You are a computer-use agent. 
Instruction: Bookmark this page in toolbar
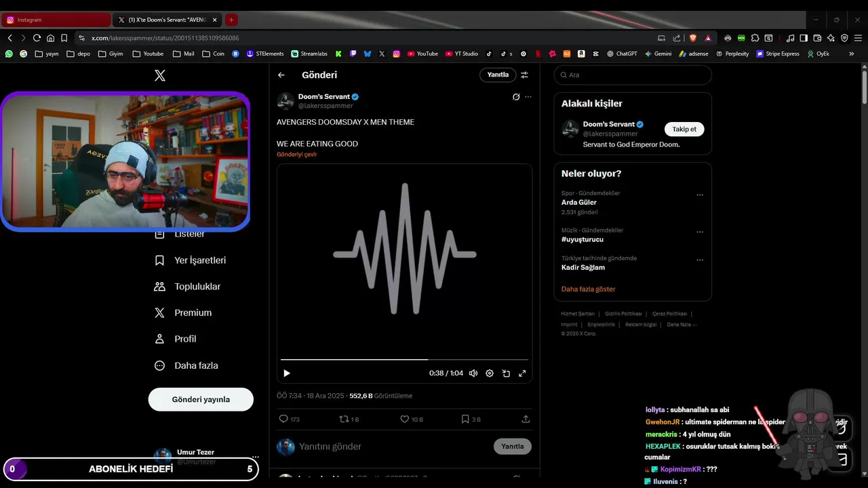pos(64,38)
